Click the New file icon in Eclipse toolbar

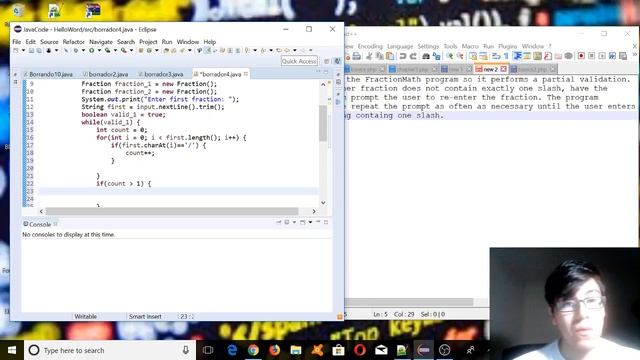coord(16,50)
